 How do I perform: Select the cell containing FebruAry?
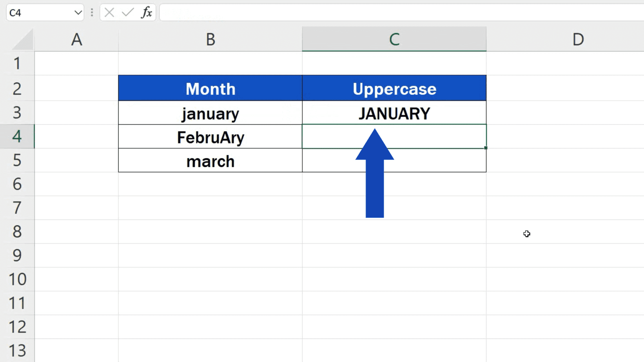210,137
